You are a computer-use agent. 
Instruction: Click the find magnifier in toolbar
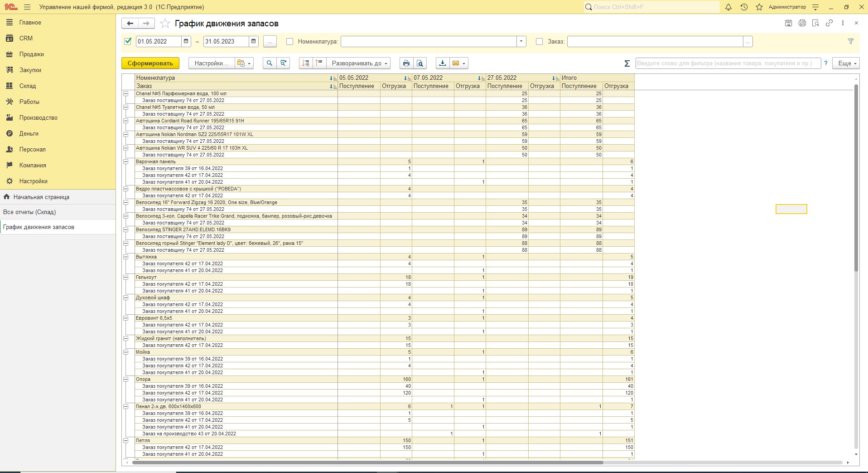point(270,63)
